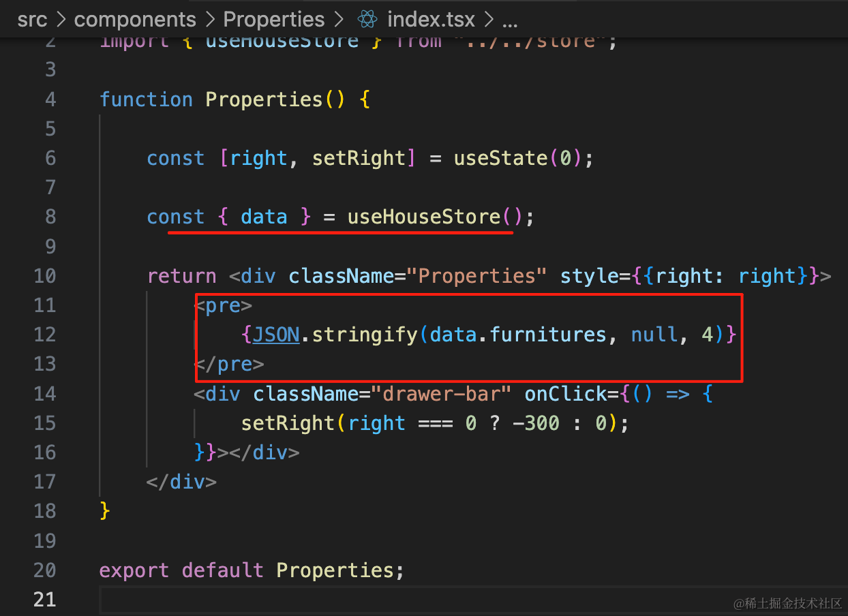
Task: Click the React file icon in breadcrumb
Action: click(367, 20)
